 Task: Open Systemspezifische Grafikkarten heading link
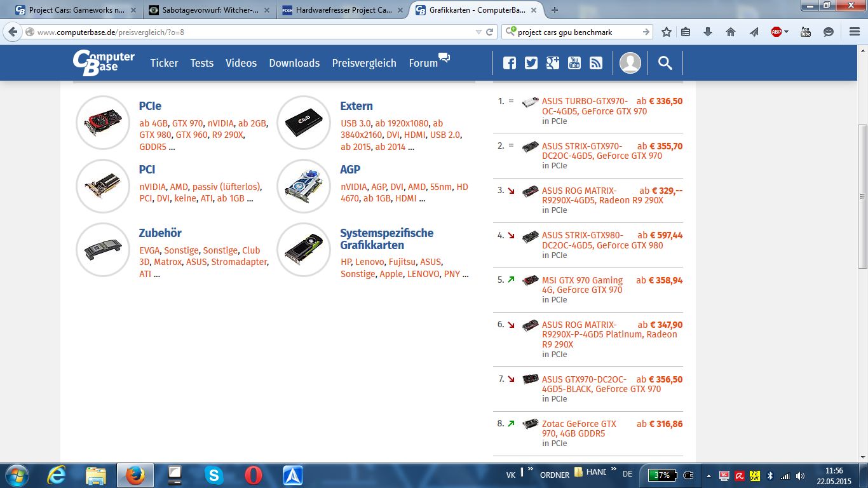(x=387, y=239)
